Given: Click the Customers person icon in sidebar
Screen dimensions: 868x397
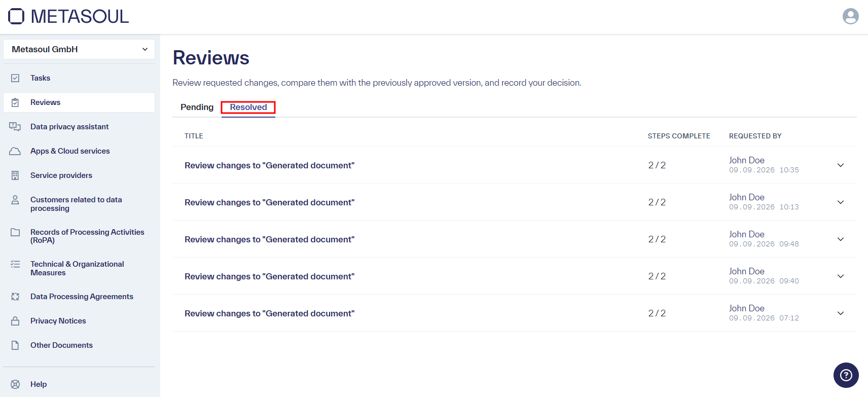Looking at the screenshot, I should coord(15,200).
